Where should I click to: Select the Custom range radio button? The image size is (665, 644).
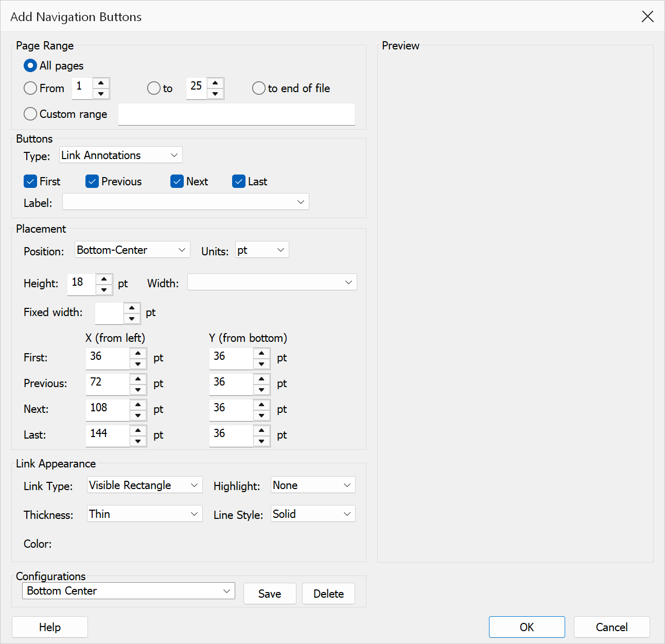pyautogui.click(x=30, y=114)
